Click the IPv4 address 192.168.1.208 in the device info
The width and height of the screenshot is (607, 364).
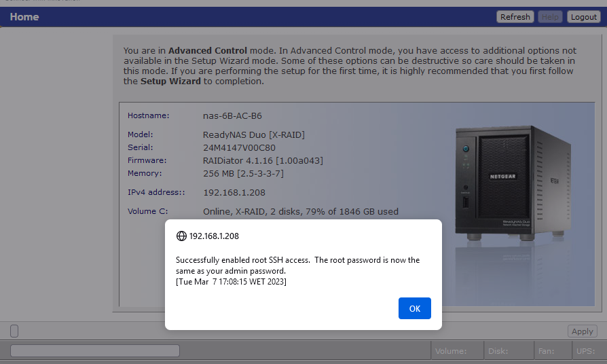pos(234,192)
